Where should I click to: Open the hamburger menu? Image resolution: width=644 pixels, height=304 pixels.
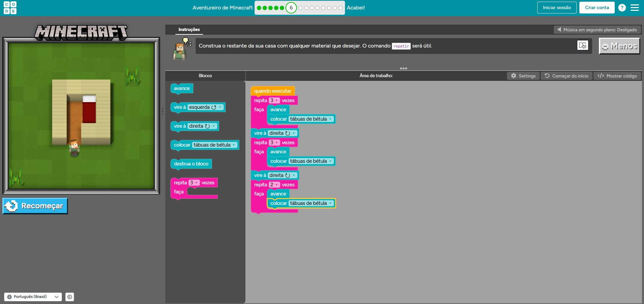tap(635, 8)
